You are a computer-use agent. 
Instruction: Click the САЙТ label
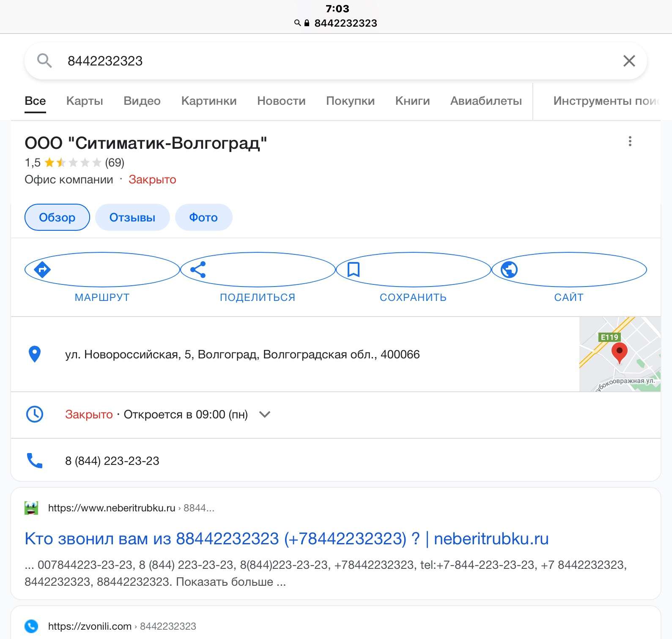(x=569, y=298)
